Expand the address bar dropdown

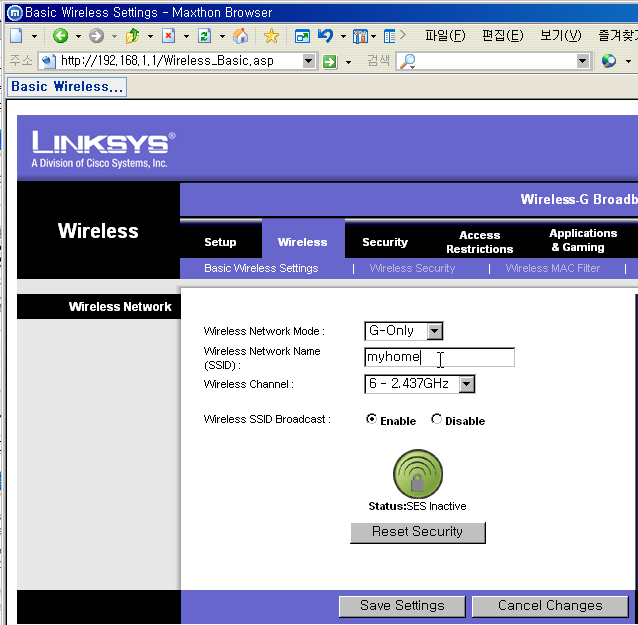click(309, 61)
